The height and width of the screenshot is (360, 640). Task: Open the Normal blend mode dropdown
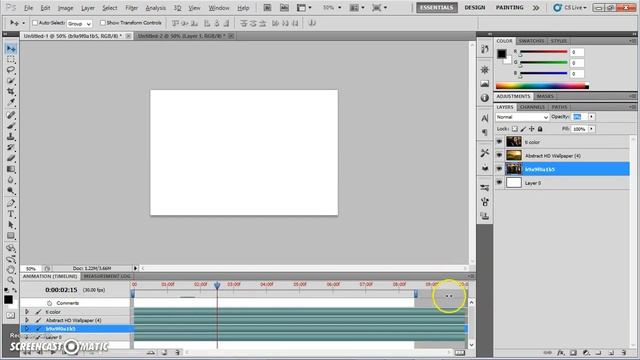(x=522, y=117)
